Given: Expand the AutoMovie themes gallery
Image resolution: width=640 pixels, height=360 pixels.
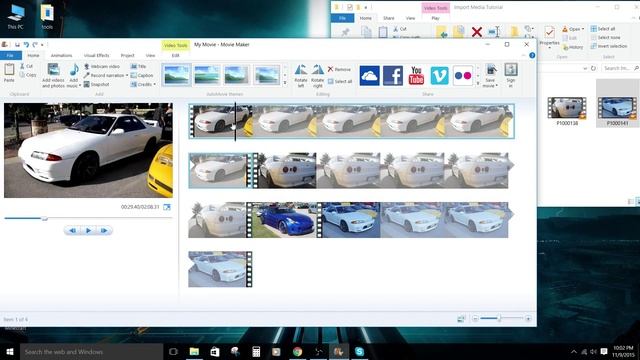Looking at the screenshot, I should (285, 83).
